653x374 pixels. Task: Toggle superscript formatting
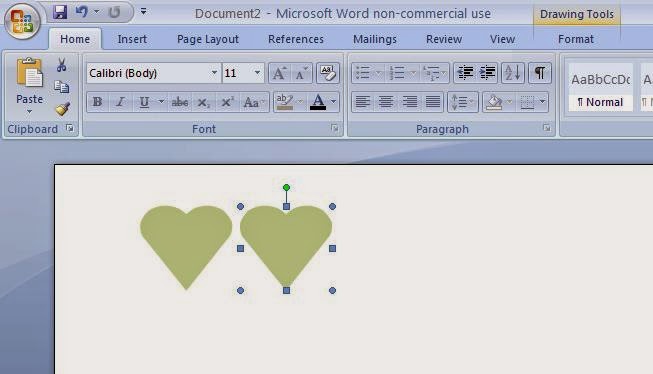point(227,102)
